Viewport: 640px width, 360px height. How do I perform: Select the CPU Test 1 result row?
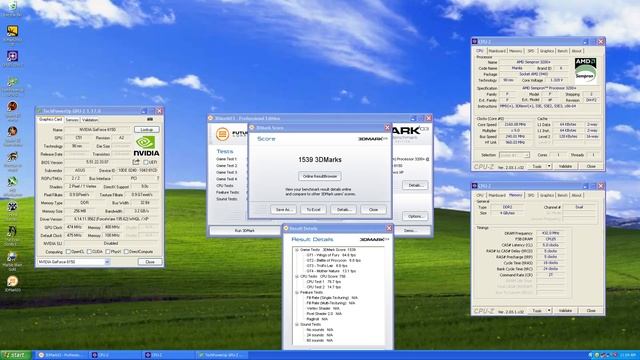[x=324, y=282]
